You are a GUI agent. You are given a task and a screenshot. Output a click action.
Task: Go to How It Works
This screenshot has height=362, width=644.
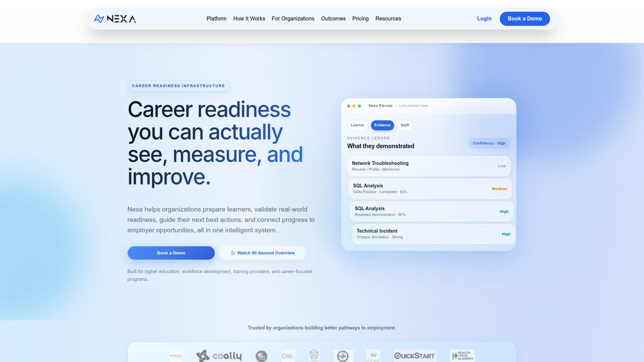(249, 19)
